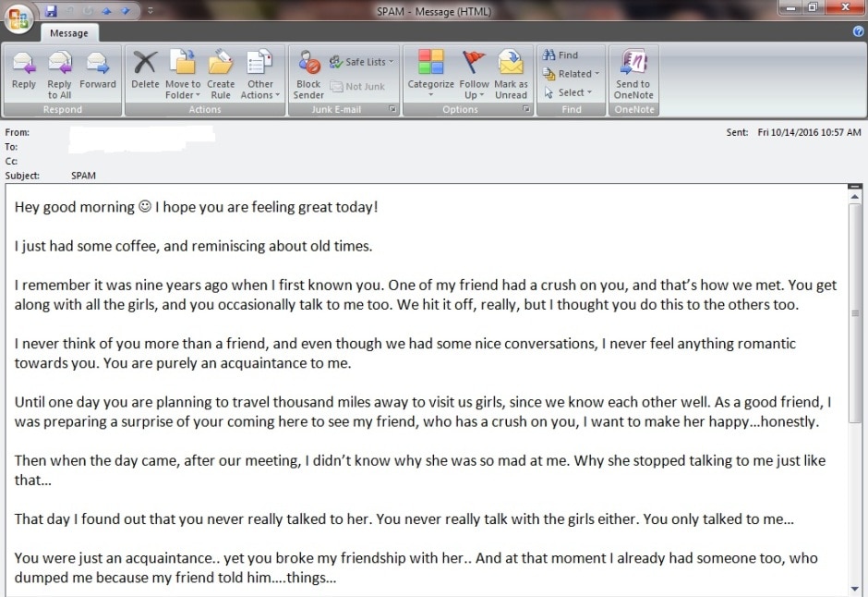Open the Junk E-mail options launcher
The image size is (868, 597).
click(392, 110)
